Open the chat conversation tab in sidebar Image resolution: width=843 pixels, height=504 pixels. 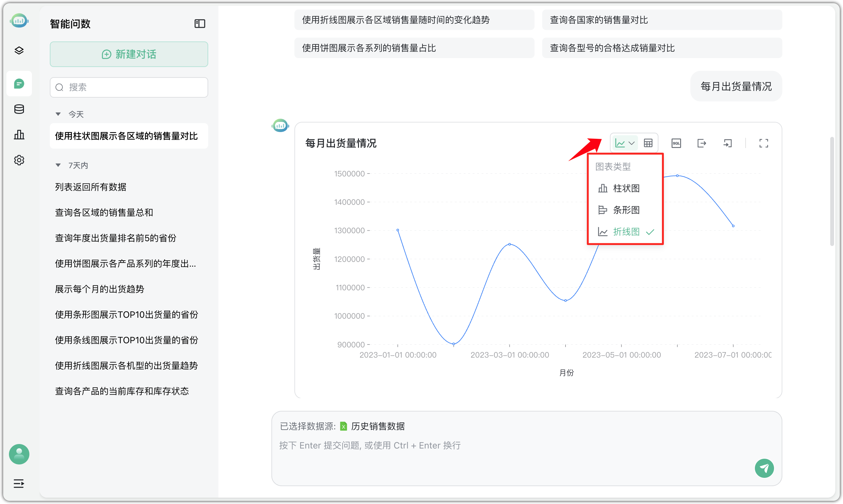point(19,83)
